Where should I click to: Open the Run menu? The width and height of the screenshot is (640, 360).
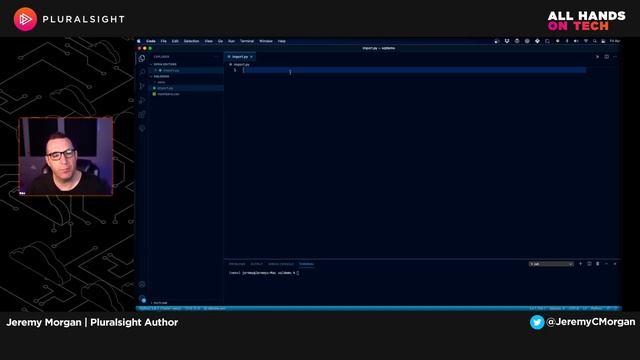tap(231, 41)
